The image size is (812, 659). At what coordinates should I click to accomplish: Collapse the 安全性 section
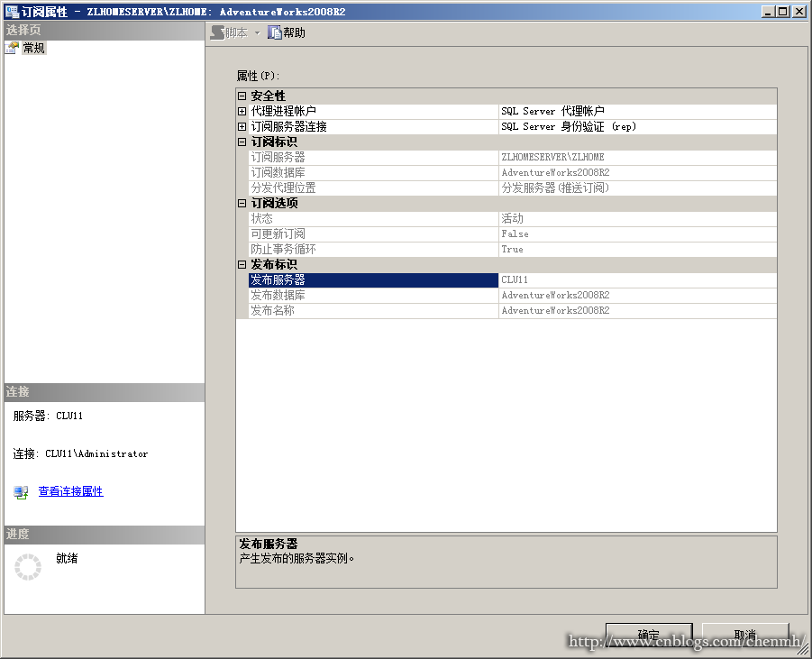pyautogui.click(x=242, y=96)
